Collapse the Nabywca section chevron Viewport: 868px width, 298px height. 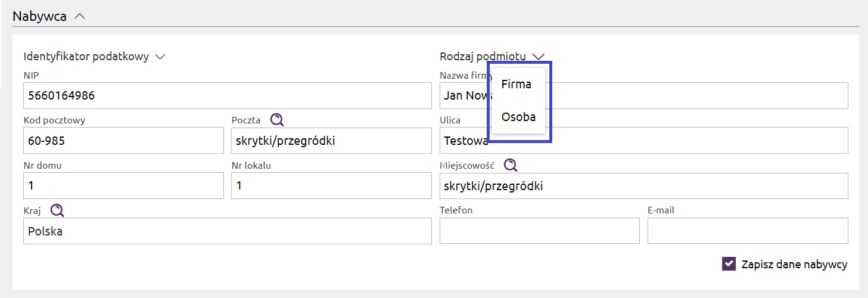80,17
